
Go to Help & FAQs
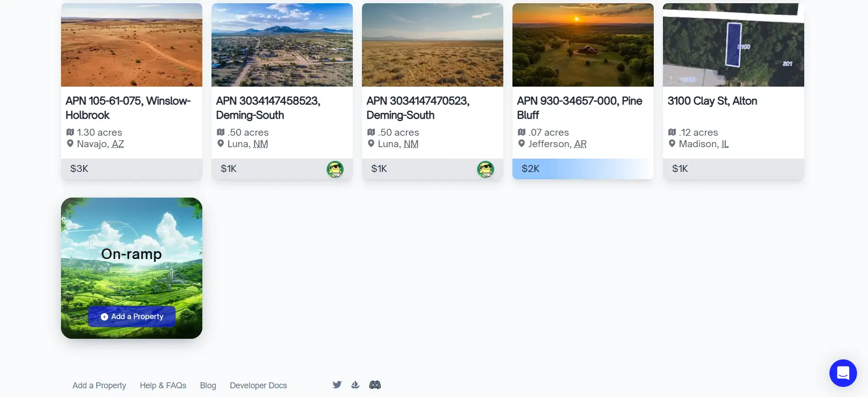tap(163, 386)
